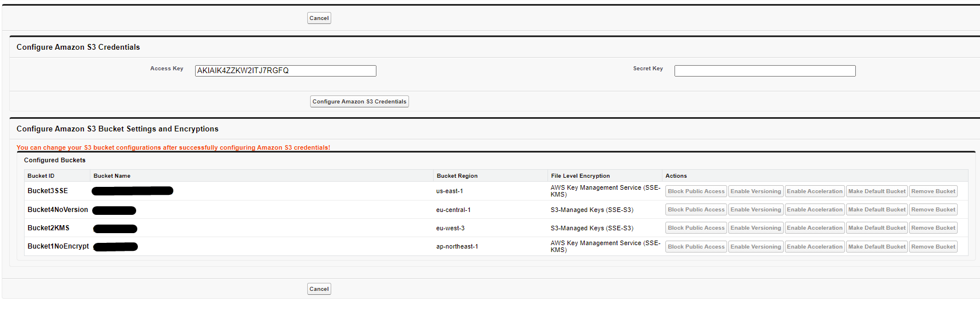Make Bucket1NoEncrypt the default bucket
The height and width of the screenshot is (312, 980).
876,247
